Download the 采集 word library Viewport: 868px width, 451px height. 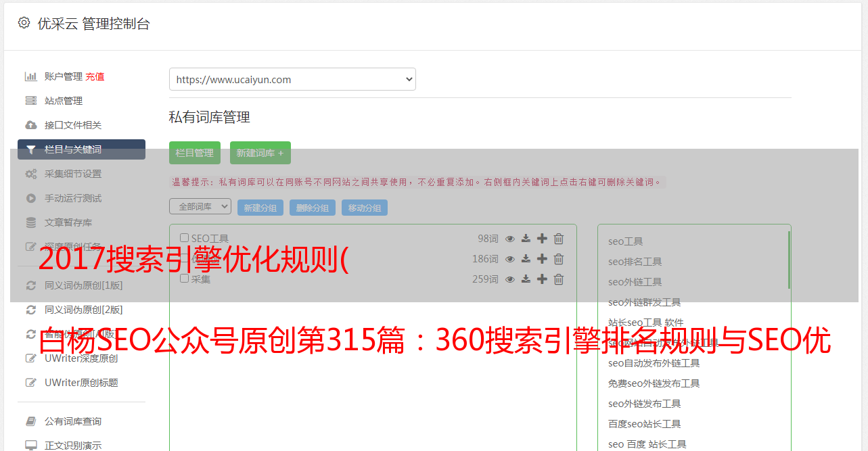point(526,279)
